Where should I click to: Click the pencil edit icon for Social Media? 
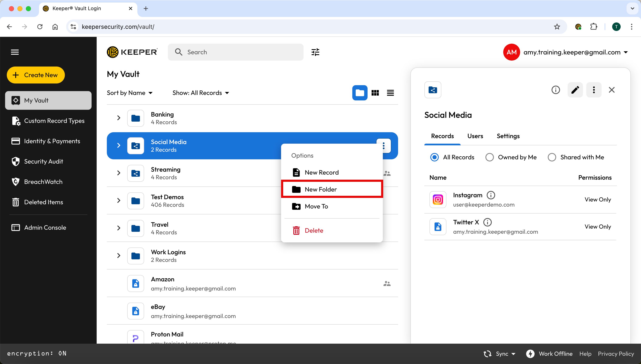(x=575, y=90)
